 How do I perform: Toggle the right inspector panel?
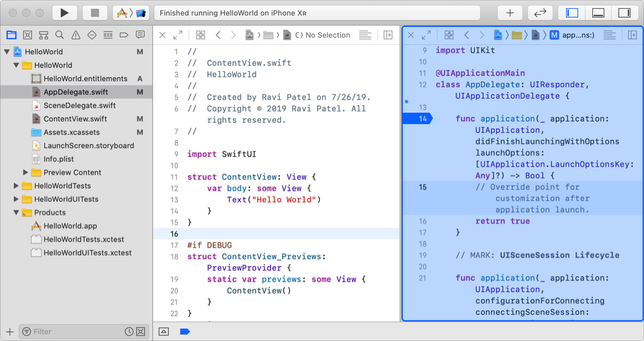click(x=624, y=13)
